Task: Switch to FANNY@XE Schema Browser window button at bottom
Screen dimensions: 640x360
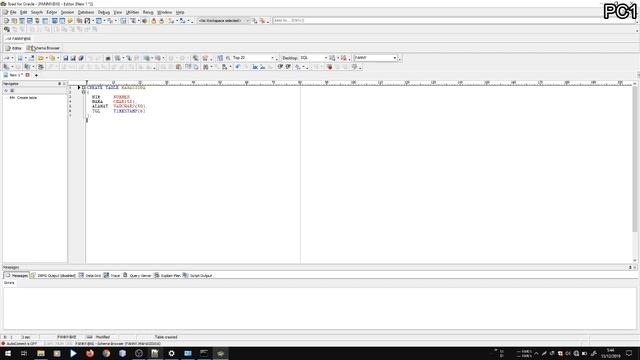Action: click(x=118, y=344)
